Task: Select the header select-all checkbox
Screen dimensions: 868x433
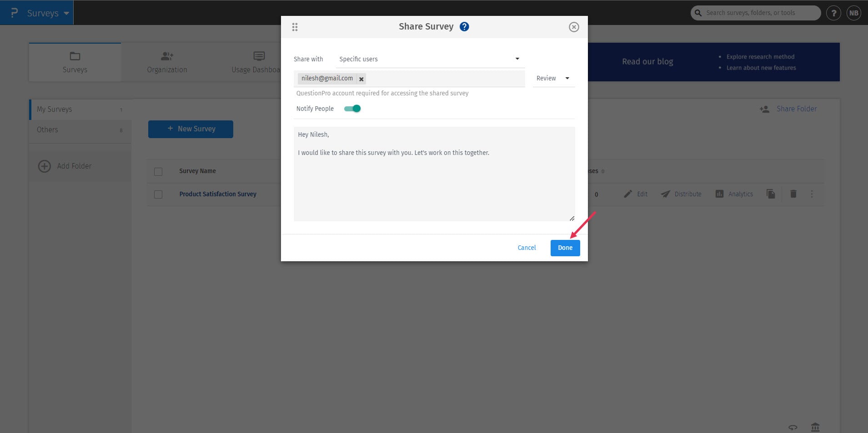Action: pos(158,171)
